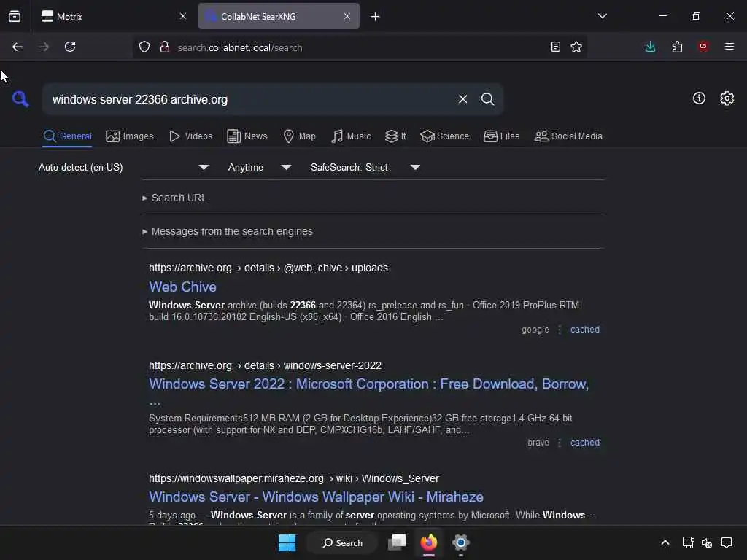The width and height of the screenshot is (747, 560).
Task: Click the archive.org @web_chive uploads URL
Action: click(x=268, y=268)
